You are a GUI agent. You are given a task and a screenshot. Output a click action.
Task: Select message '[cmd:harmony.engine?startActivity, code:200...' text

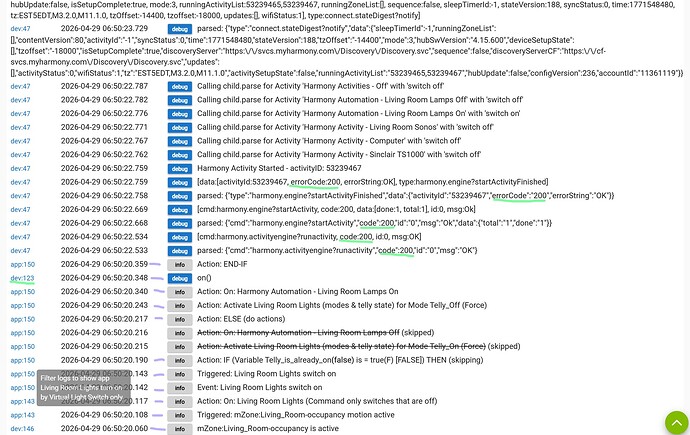tap(336, 209)
